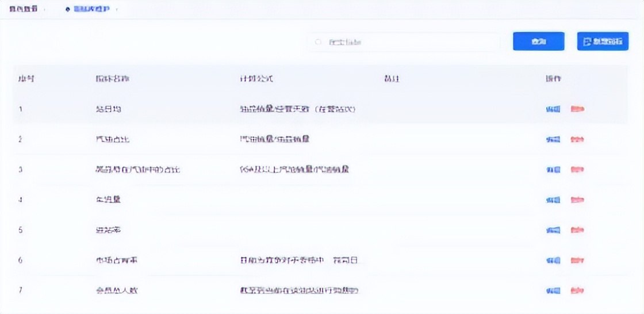Click the blue add-new button with icon
This screenshot has width=644, height=314.
[x=603, y=41]
